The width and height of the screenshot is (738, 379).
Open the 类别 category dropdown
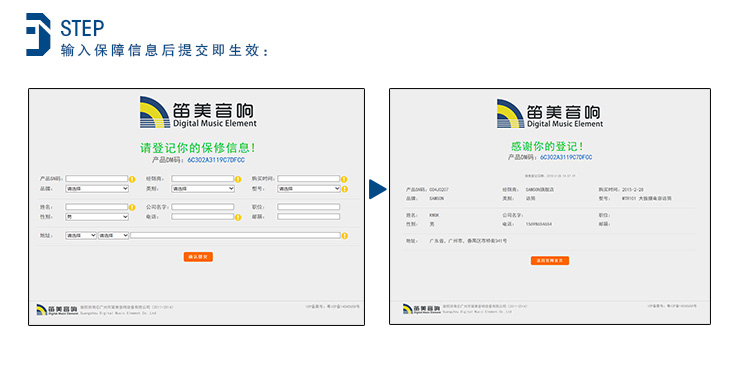pos(203,189)
